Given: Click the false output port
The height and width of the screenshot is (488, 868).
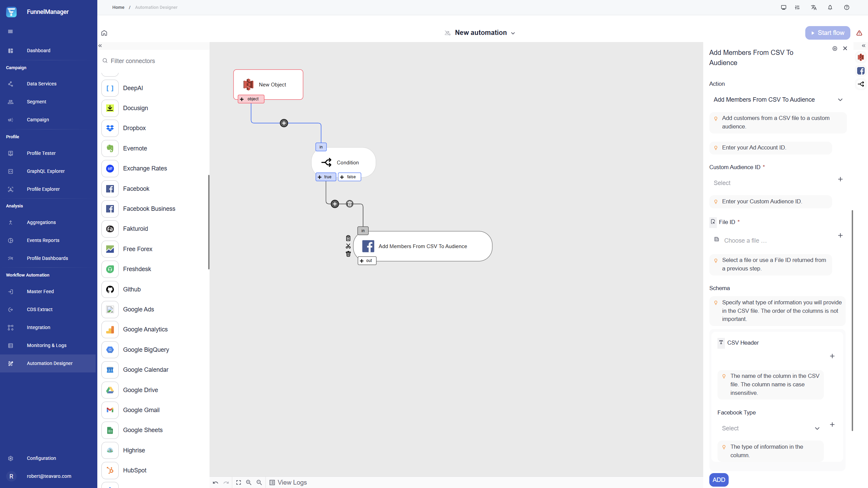Looking at the screenshot, I should (x=349, y=177).
